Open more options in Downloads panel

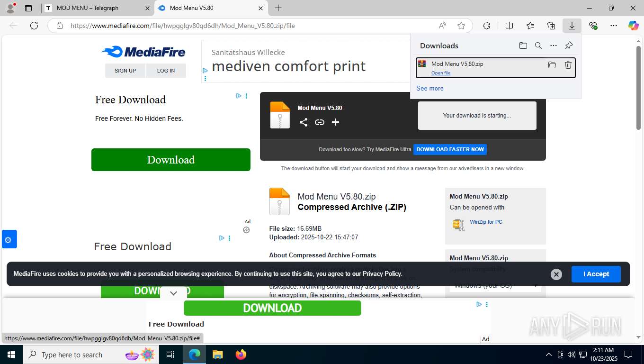pos(554,45)
